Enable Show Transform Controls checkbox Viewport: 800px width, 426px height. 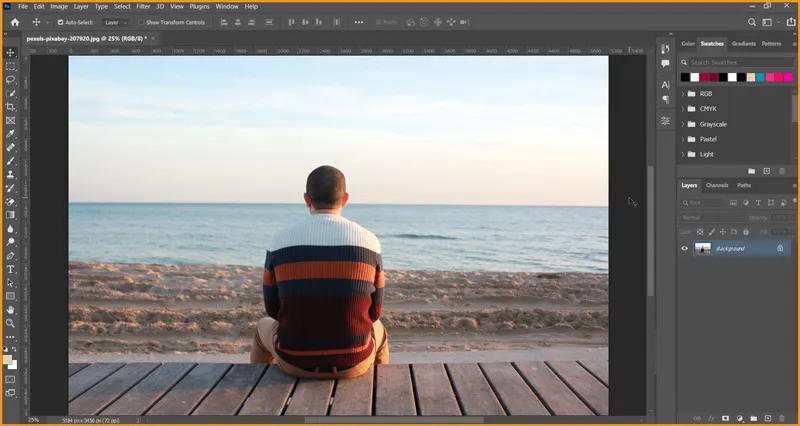tap(142, 22)
